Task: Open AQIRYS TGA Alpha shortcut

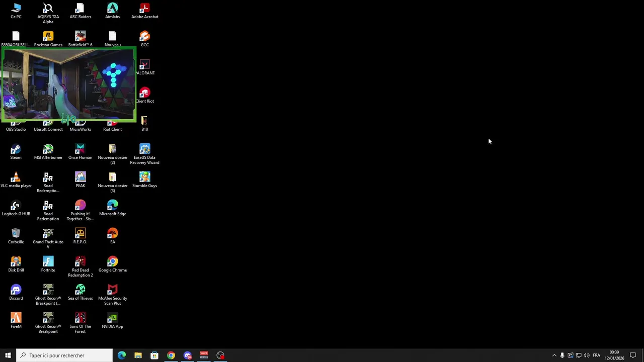Action: [48, 13]
